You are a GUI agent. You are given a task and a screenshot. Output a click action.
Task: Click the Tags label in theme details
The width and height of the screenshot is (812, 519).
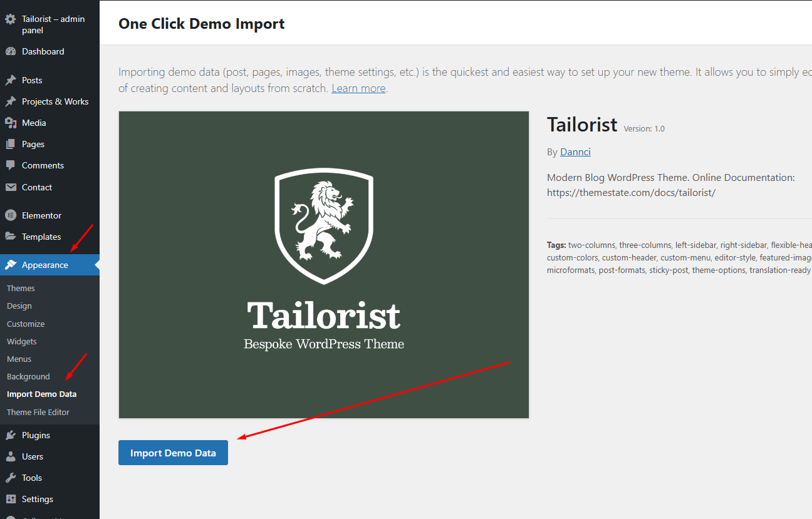coord(556,245)
